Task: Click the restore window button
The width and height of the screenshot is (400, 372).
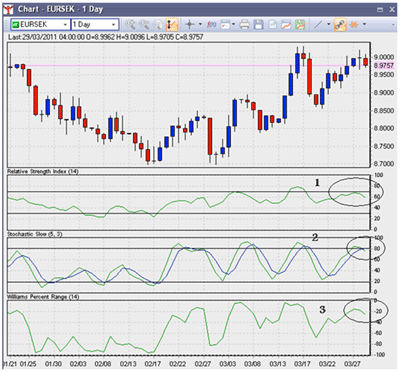Action: (x=380, y=10)
